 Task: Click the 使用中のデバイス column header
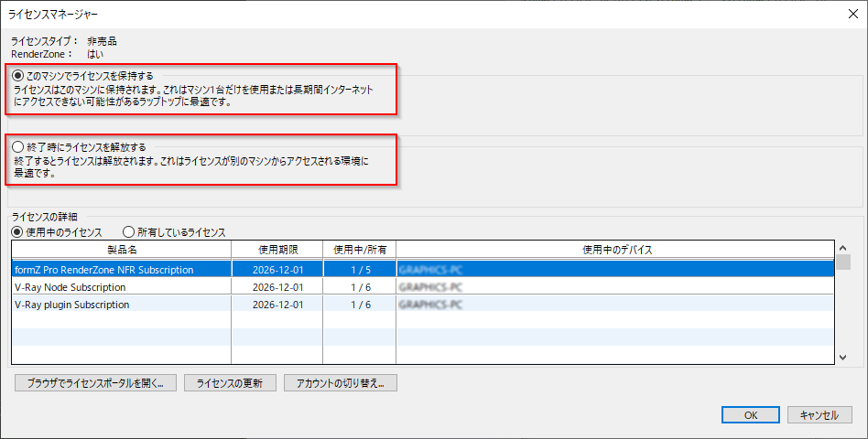coord(616,250)
